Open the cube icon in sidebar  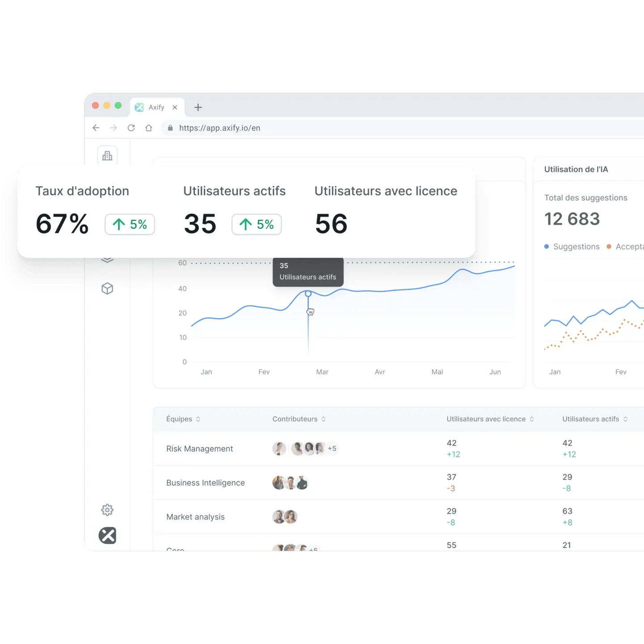pyautogui.click(x=107, y=289)
